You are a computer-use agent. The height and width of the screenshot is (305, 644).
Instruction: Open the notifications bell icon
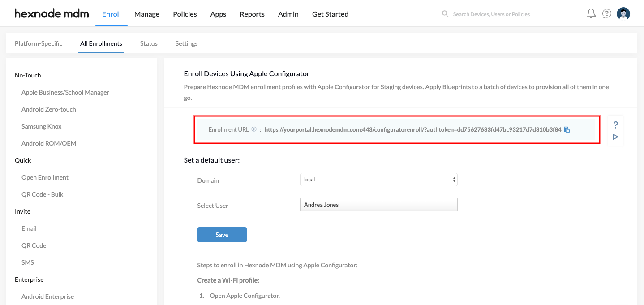click(591, 14)
